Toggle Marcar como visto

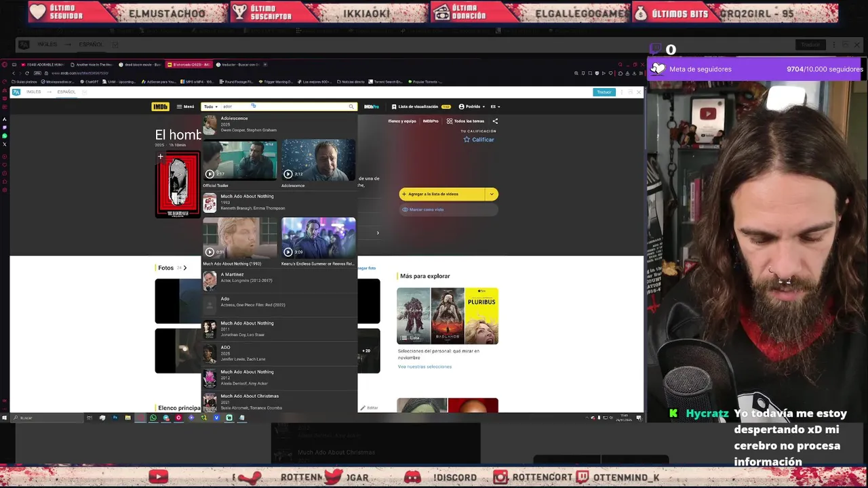(x=448, y=209)
